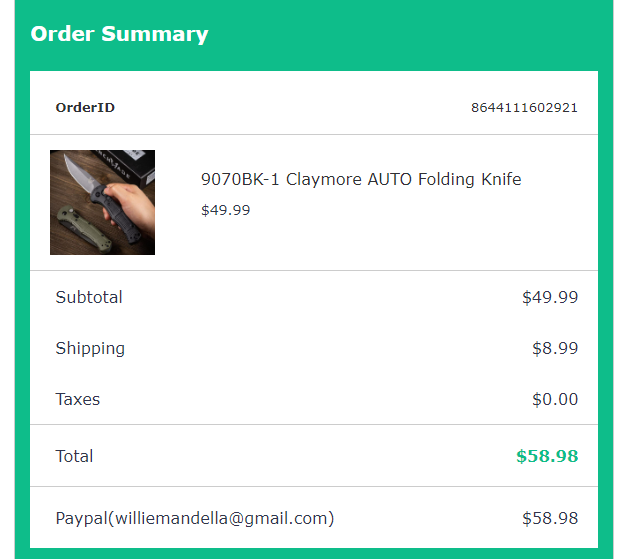The height and width of the screenshot is (559, 624).
Task: Click the $49.99 price under product name
Action: [225, 210]
